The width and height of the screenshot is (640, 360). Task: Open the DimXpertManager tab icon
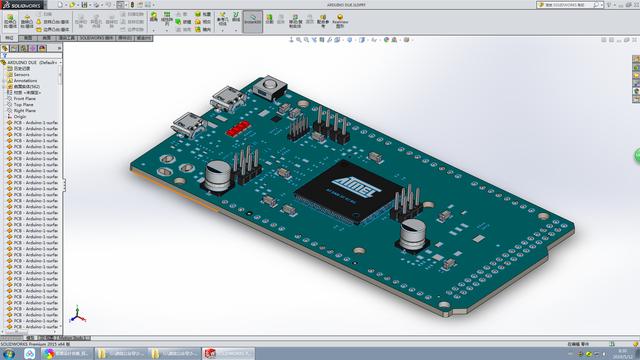pos(33,48)
